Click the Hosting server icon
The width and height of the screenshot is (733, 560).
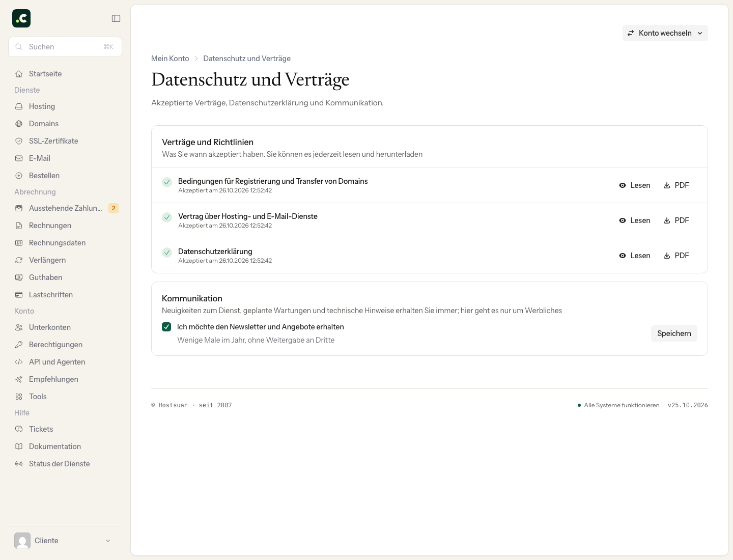[19, 106]
